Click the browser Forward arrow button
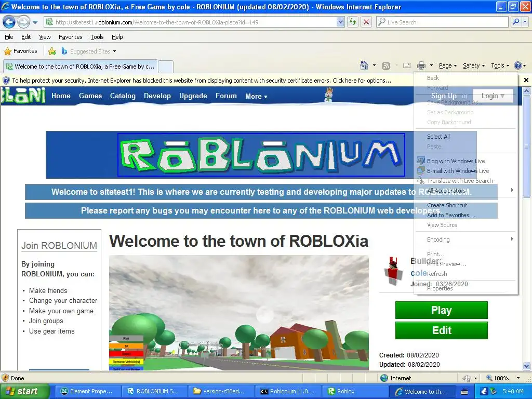Image resolution: width=532 pixels, height=399 pixels. (23, 22)
